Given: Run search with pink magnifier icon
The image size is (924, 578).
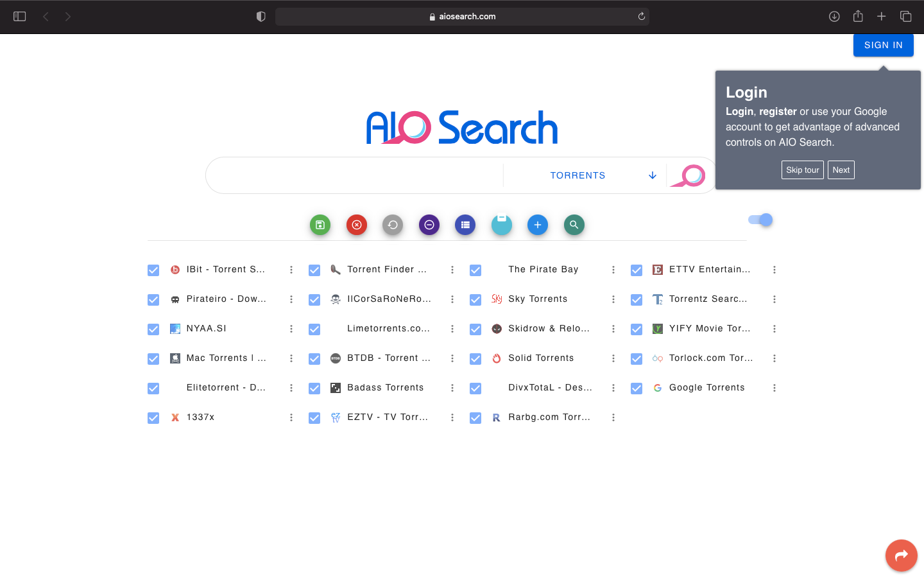Looking at the screenshot, I should (689, 175).
